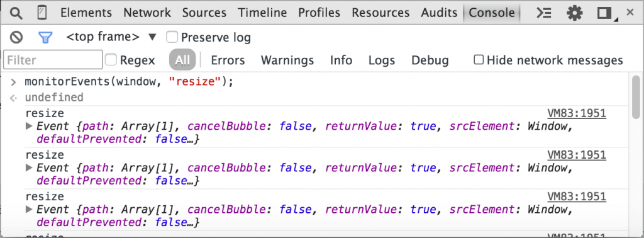Enable Preserve log checkbox

tap(172, 37)
